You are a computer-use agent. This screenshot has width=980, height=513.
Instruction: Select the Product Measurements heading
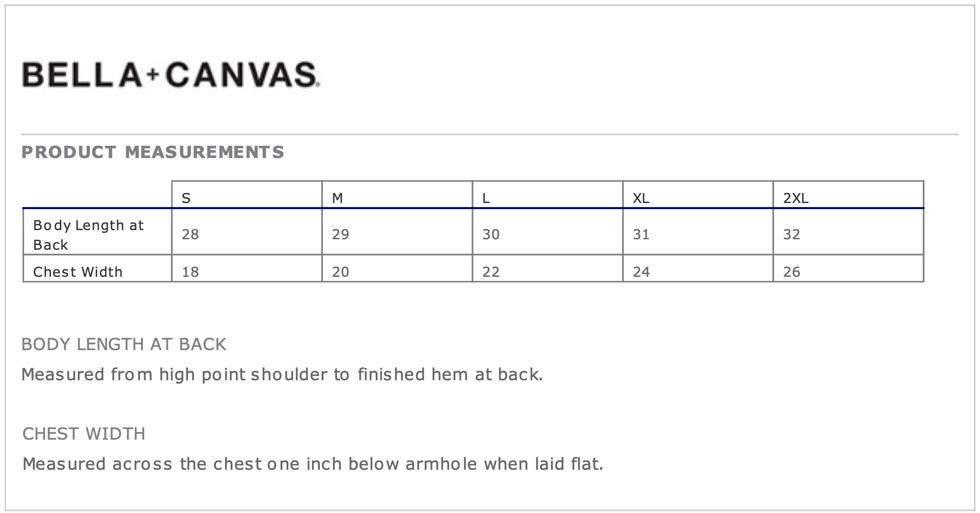(x=153, y=152)
